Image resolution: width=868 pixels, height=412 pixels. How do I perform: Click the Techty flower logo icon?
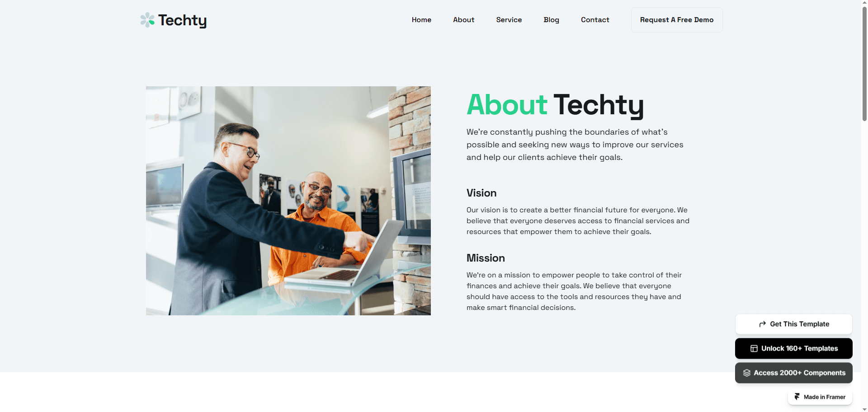147,20
